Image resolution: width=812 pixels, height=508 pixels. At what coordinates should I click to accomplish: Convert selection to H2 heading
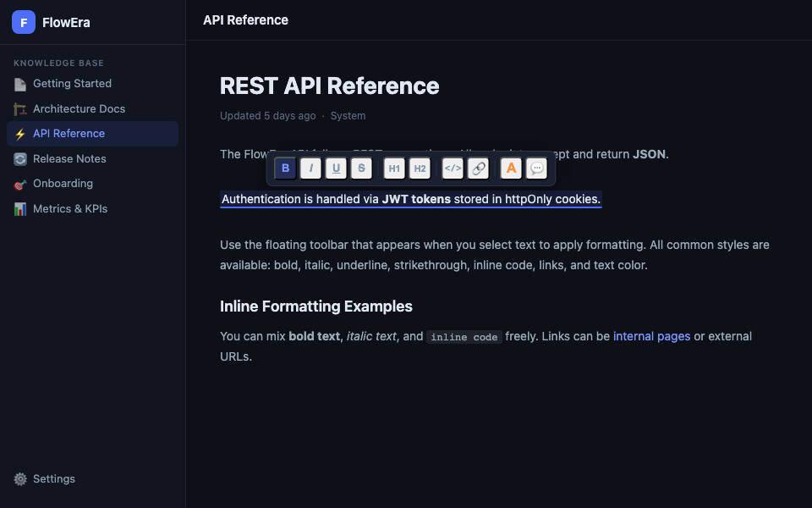pos(420,168)
